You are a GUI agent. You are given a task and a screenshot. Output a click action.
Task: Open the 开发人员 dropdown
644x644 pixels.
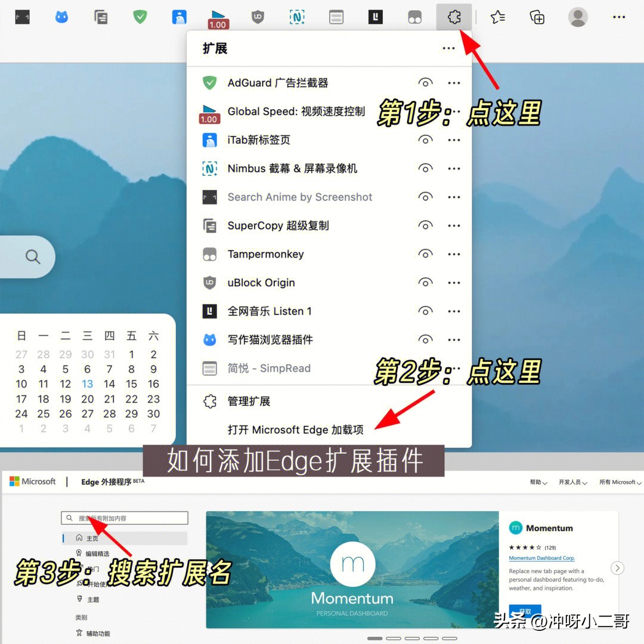(572, 482)
